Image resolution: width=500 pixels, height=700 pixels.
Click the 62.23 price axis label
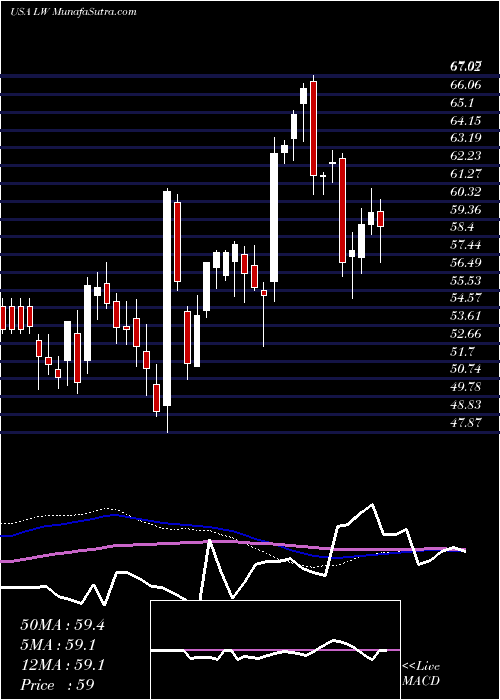[466, 156]
